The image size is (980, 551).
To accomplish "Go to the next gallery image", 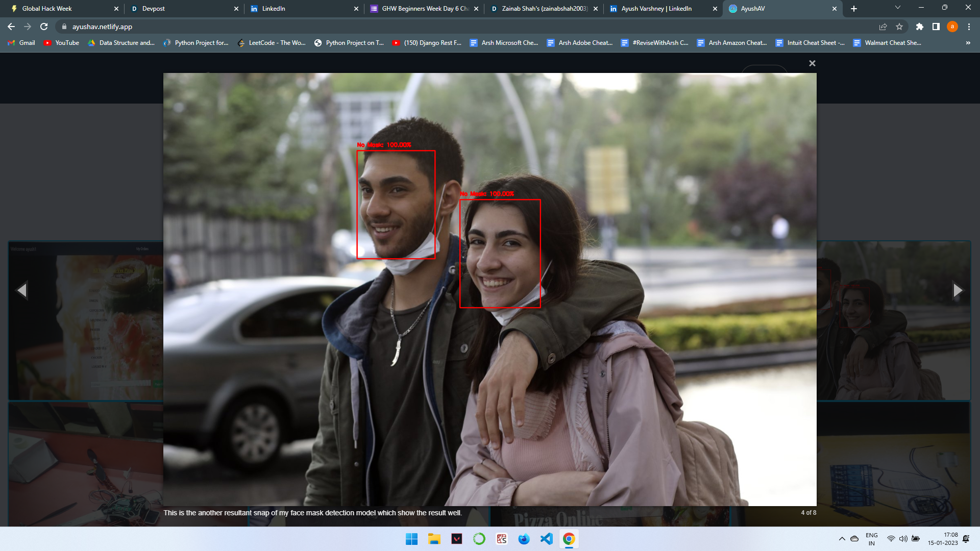I will [x=958, y=290].
